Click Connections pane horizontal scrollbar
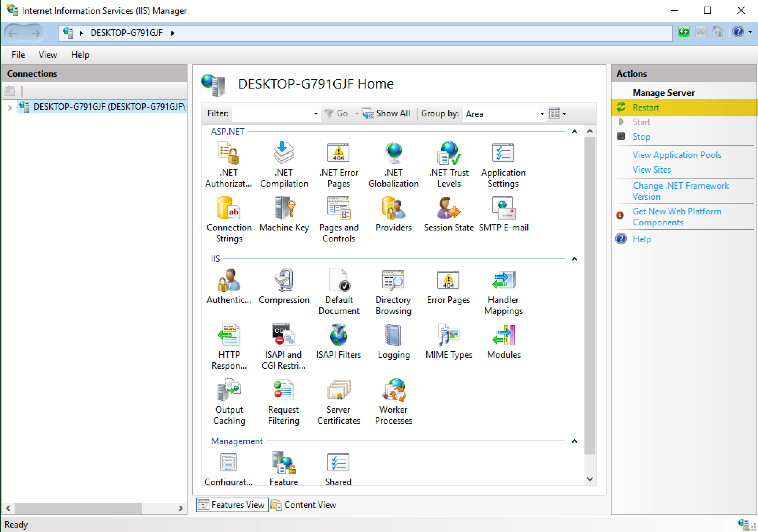 pos(78,508)
